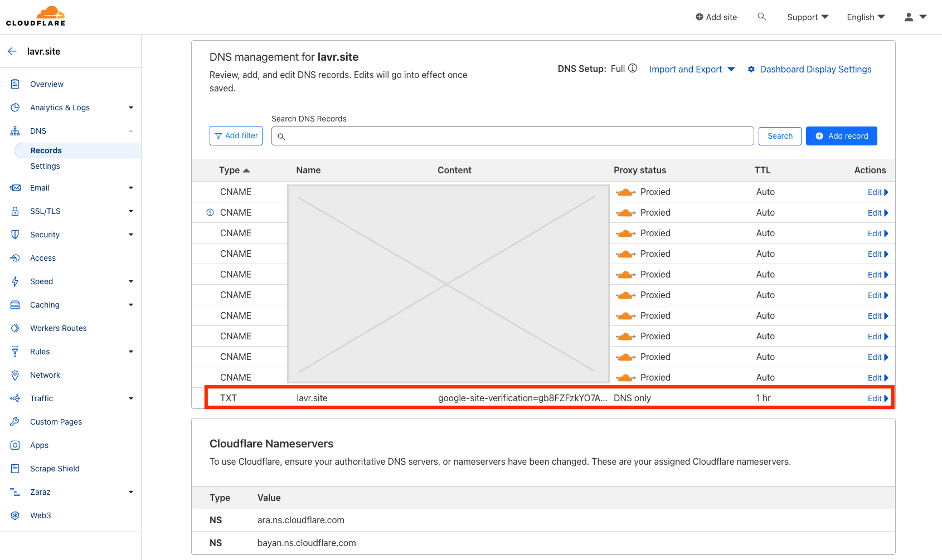Click the Add record button
Image resolution: width=942 pixels, height=560 pixels.
(841, 136)
